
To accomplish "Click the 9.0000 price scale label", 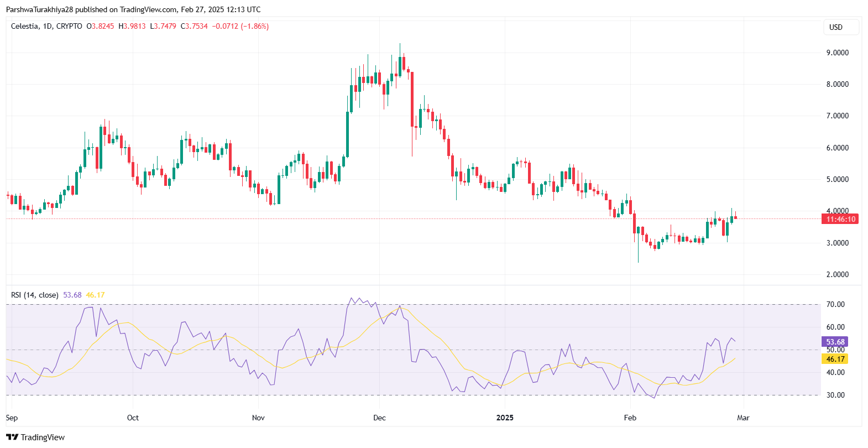I will pyautogui.click(x=838, y=53).
